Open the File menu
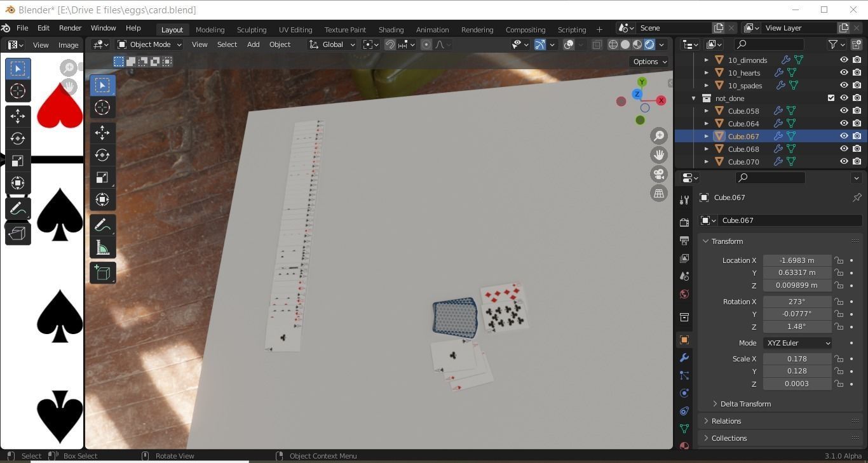The height and width of the screenshot is (463, 868). tap(22, 29)
